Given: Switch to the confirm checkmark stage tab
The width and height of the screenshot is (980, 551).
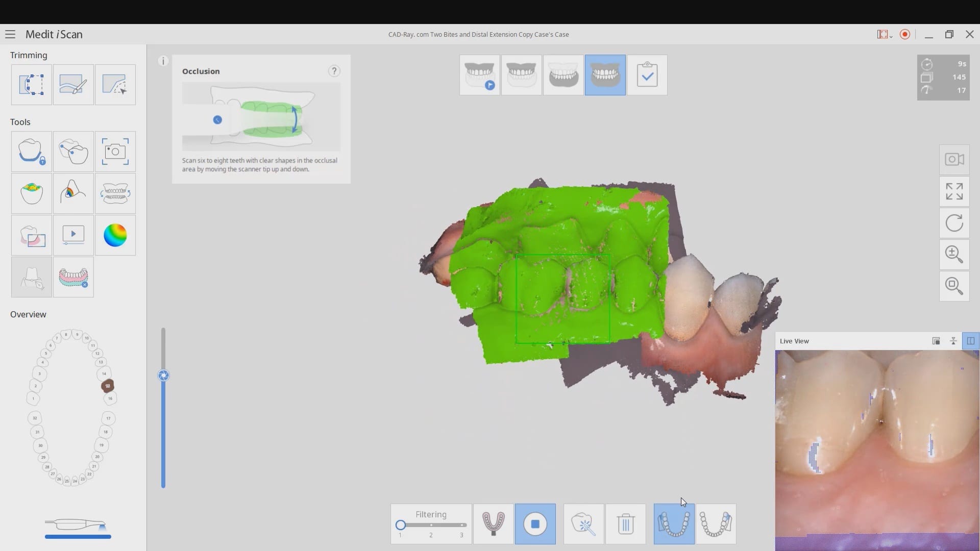Looking at the screenshot, I should (x=647, y=75).
